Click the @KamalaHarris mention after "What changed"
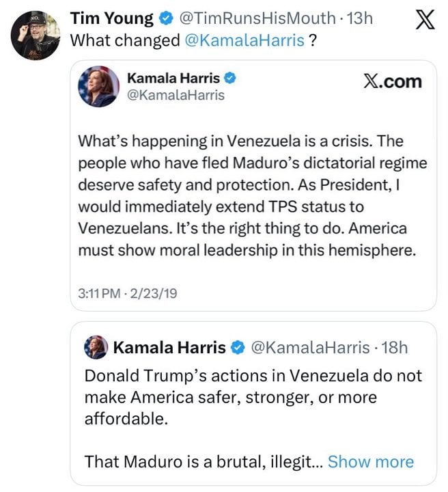 point(244,40)
